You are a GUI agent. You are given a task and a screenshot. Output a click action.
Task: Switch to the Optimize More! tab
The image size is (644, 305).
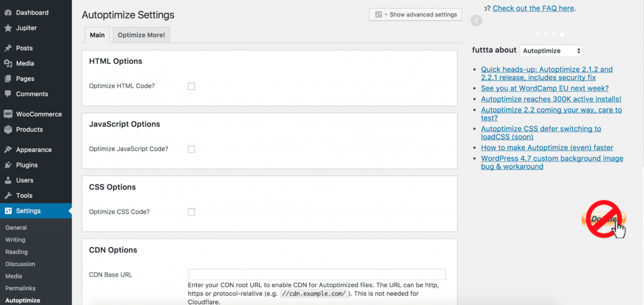coord(141,35)
